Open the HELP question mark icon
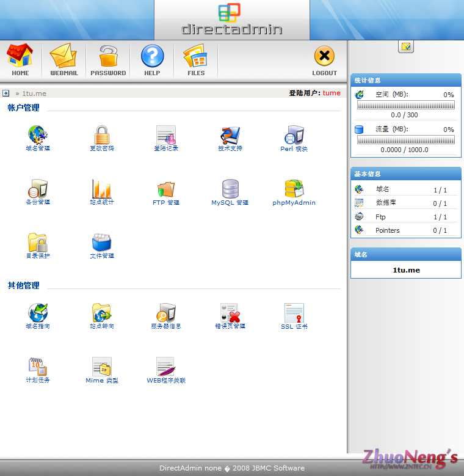464x476 pixels. [152, 56]
